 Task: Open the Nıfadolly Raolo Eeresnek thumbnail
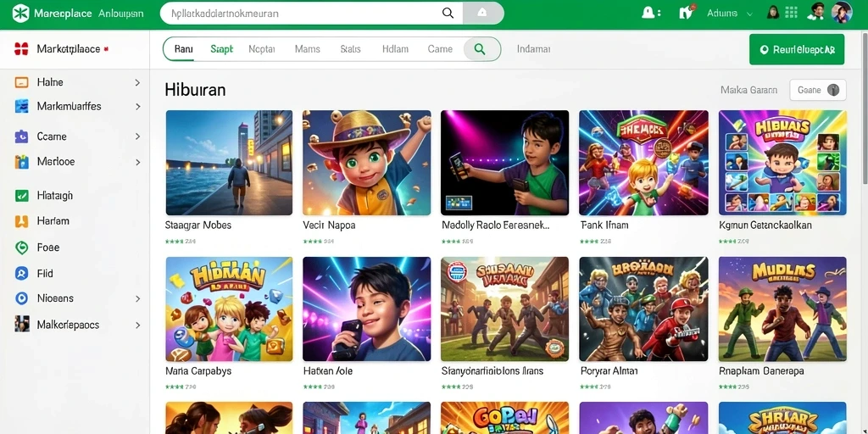click(x=504, y=163)
